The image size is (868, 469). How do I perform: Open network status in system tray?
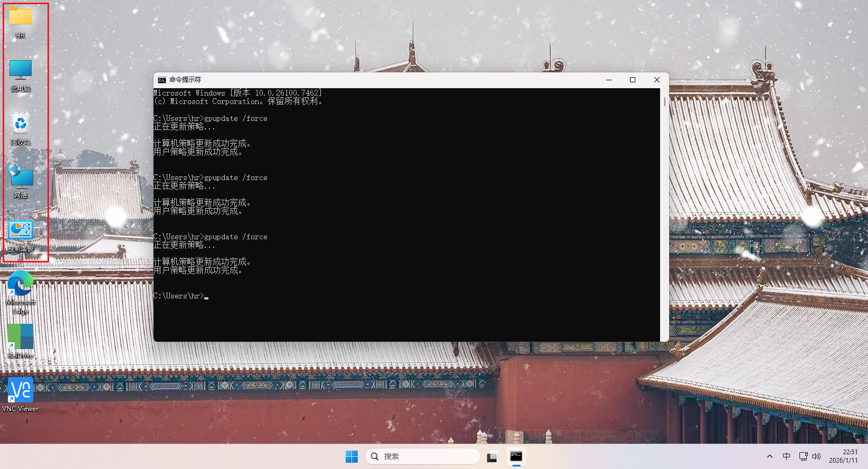[x=804, y=456]
